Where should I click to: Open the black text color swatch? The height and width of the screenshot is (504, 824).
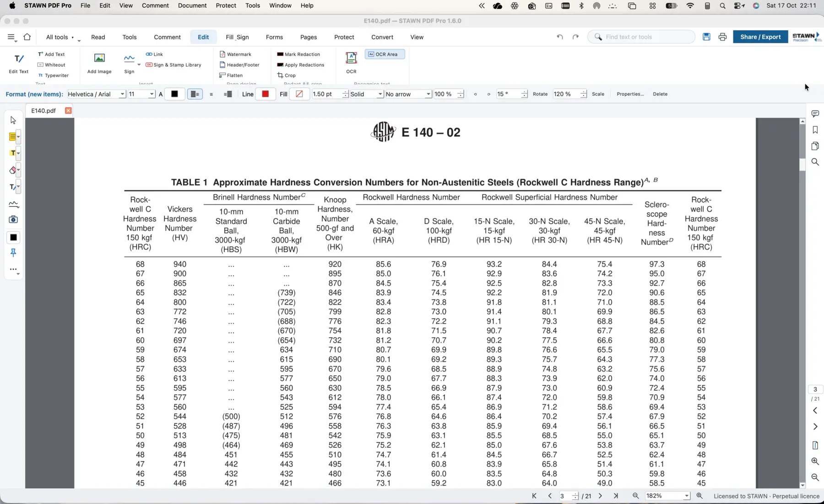[174, 94]
